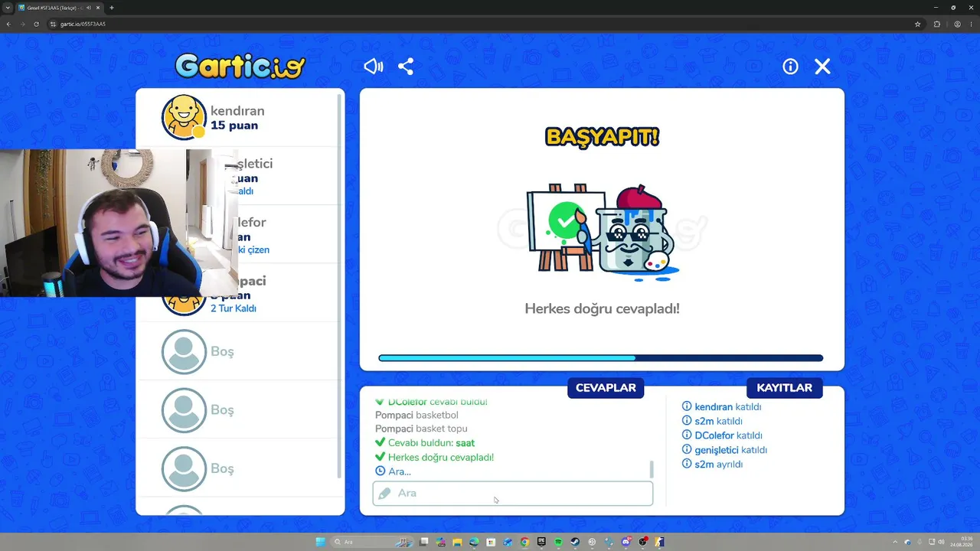Open Spotify from the taskbar
This screenshot has height=551, width=980.
click(x=558, y=542)
